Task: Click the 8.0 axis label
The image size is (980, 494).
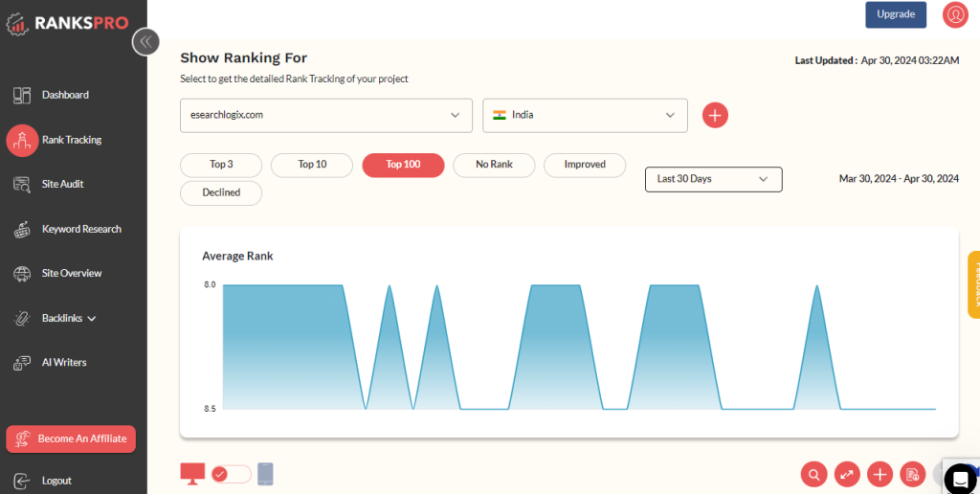Action: click(210, 284)
